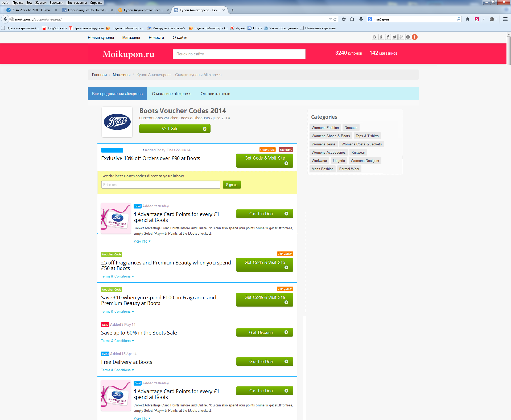
Task: Open Knitwear category tag
Action: [358, 152]
